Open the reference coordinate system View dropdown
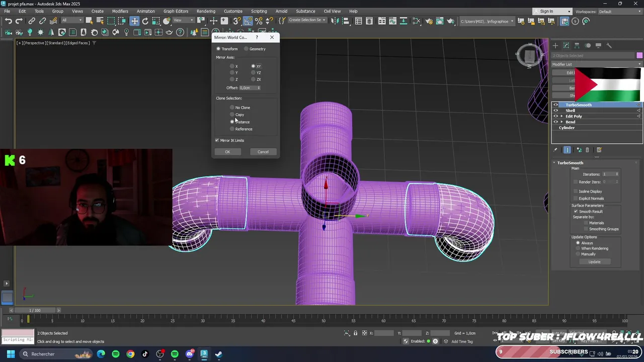The height and width of the screenshot is (362, 644). click(x=184, y=21)
